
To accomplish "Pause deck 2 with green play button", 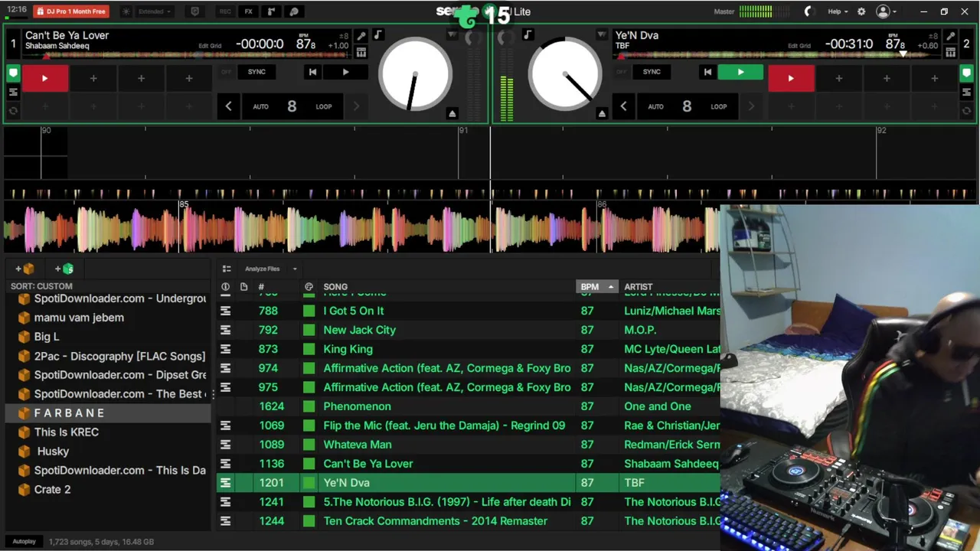I will [740, 72].
